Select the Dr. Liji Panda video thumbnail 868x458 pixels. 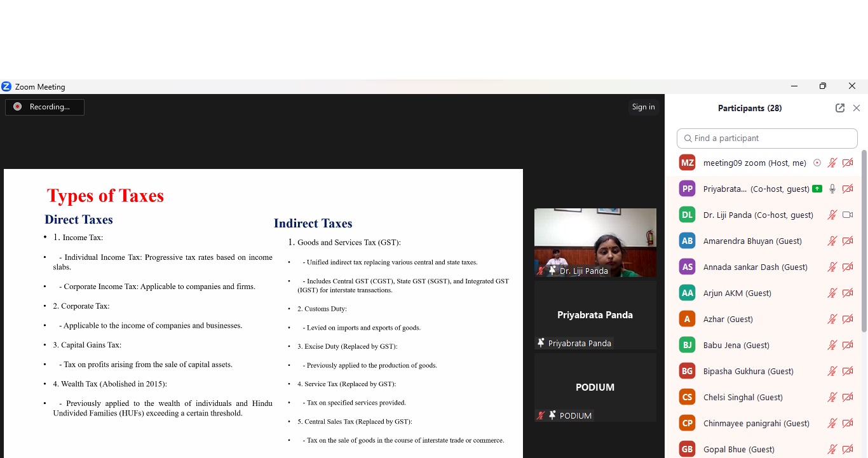(x=595, y=242)
